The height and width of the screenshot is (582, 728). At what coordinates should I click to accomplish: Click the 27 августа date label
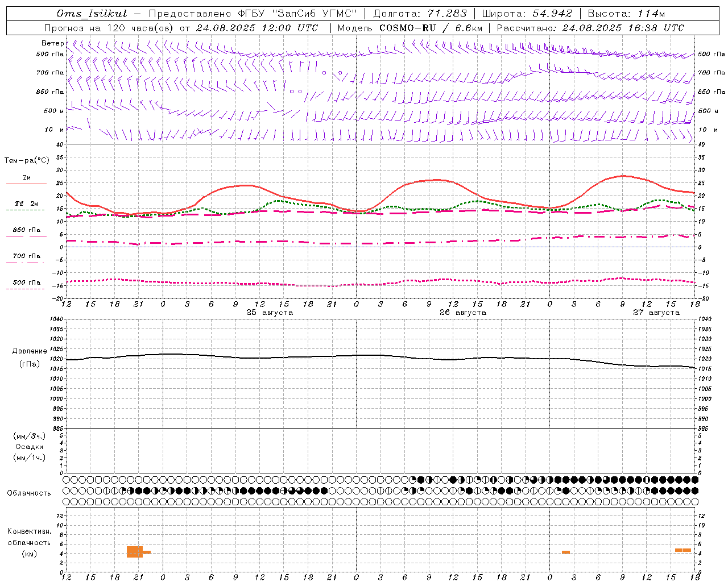point(656,313)
